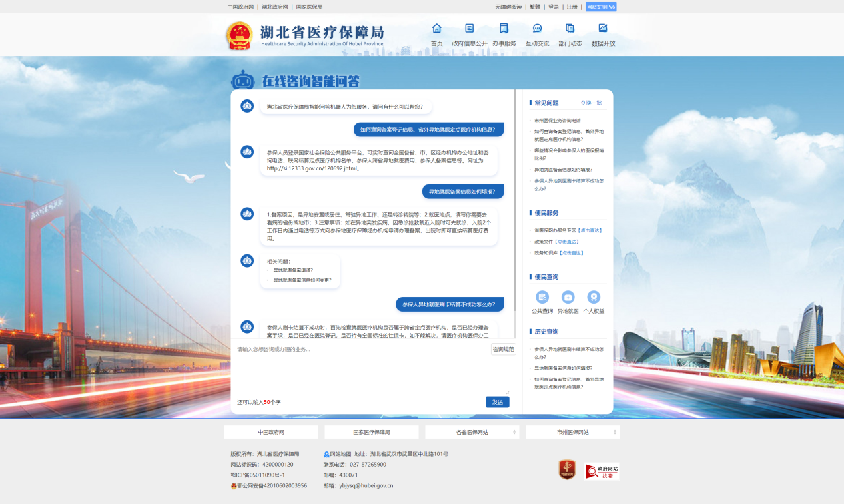The height and width of the screenshot is (504, 844).
Task: Open the 异地就医 query icon
Action: coord(568,297)
